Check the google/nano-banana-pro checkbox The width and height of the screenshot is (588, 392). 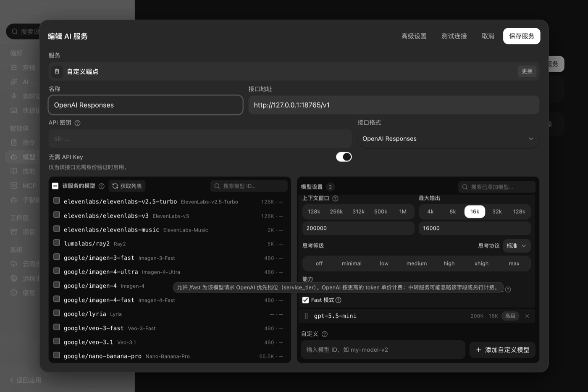(x=57, y=355)
